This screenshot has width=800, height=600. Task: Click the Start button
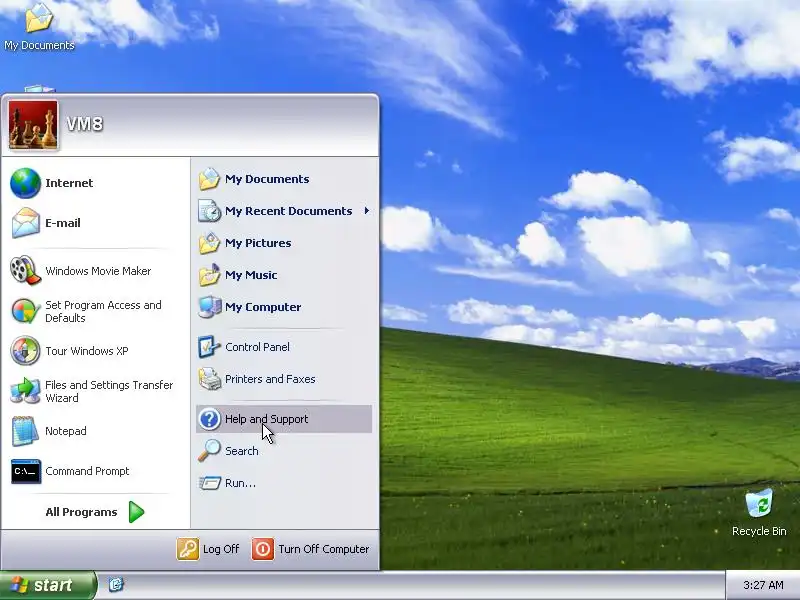tap(47, 585)
